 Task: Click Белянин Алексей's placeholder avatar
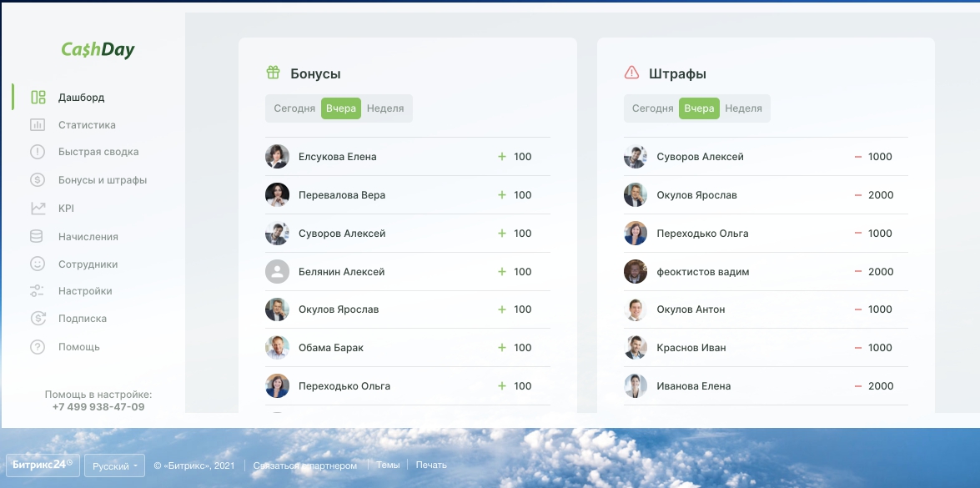[x=277, y=272]
